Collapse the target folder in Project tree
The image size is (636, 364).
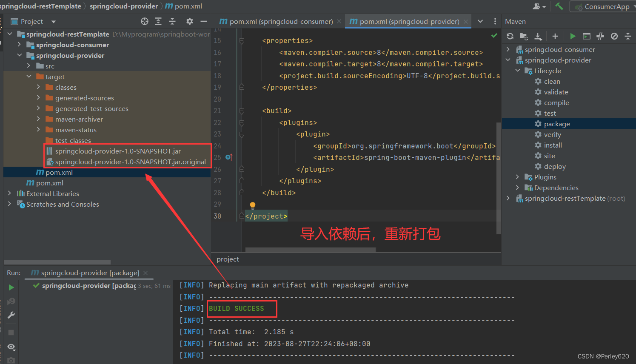tap(29, 77)
